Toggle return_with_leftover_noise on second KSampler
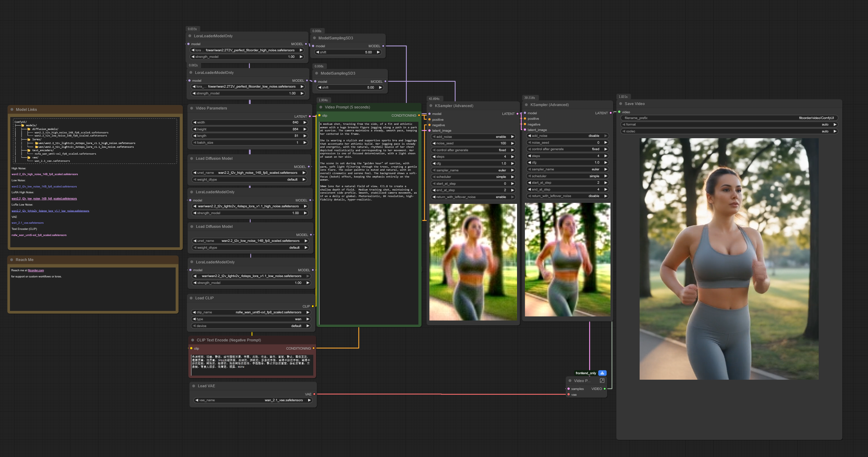The width and height of the screenshot is (868, 457). [x=567, y=196]
